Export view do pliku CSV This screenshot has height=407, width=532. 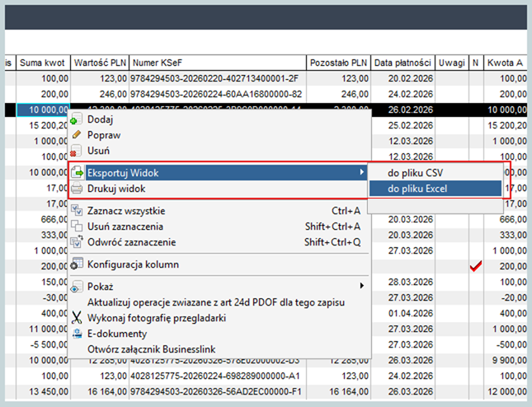tap(435, 173)
